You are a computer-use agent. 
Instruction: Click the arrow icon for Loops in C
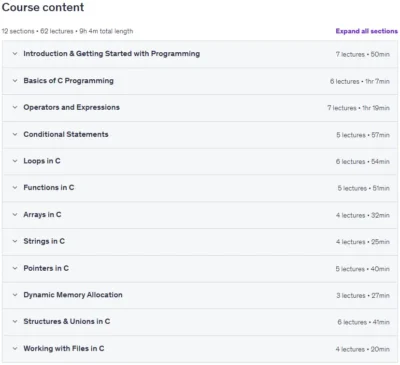(x=15, y=161)
